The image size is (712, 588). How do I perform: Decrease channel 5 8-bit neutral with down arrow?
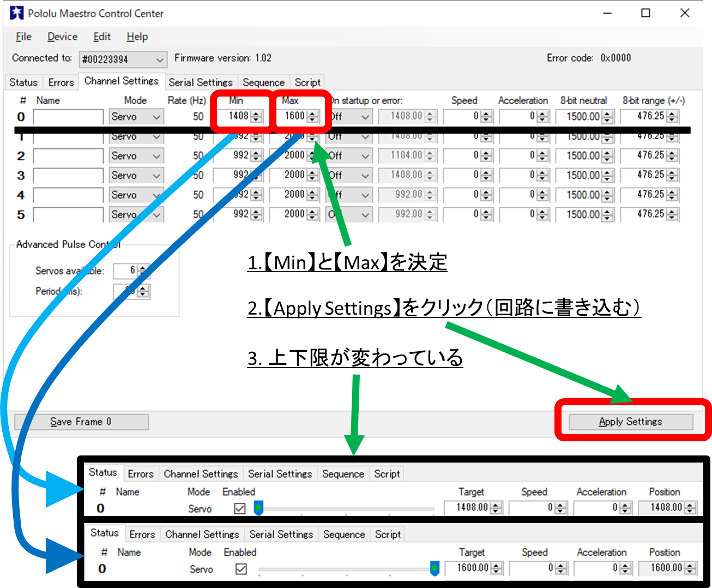[x=608, y=218]
